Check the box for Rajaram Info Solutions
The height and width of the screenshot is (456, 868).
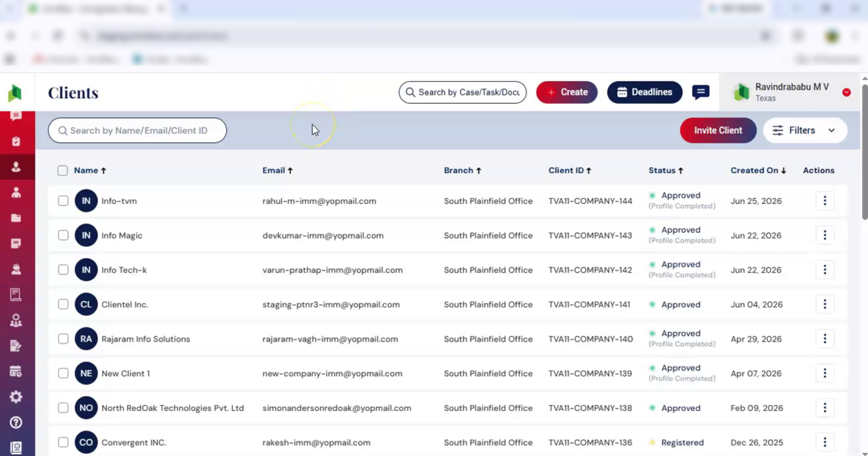(x=63, y=339)
